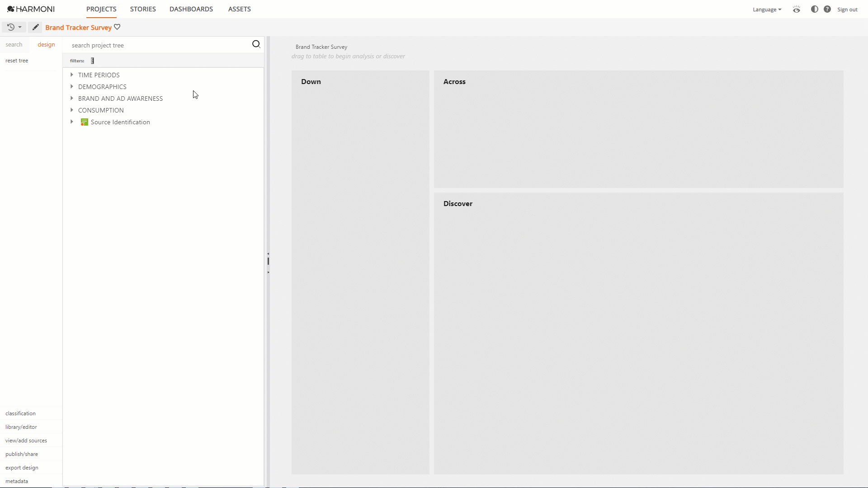Toggle the contrast half-circle theme icon
Image resolution: width=868 pixels, height=488 pixels.
click(x=814, y=9)
